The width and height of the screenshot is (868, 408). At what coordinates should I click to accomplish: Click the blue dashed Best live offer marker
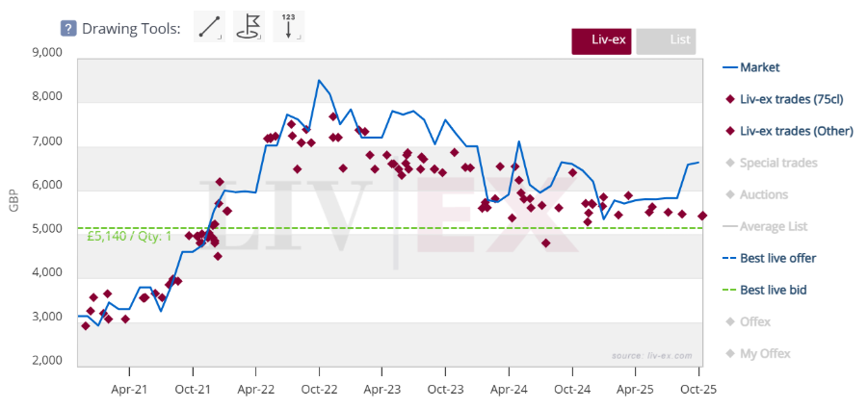728,258
